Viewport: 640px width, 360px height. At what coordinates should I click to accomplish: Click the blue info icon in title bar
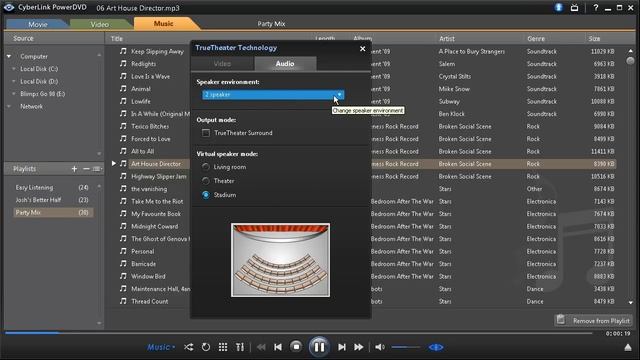559,7
